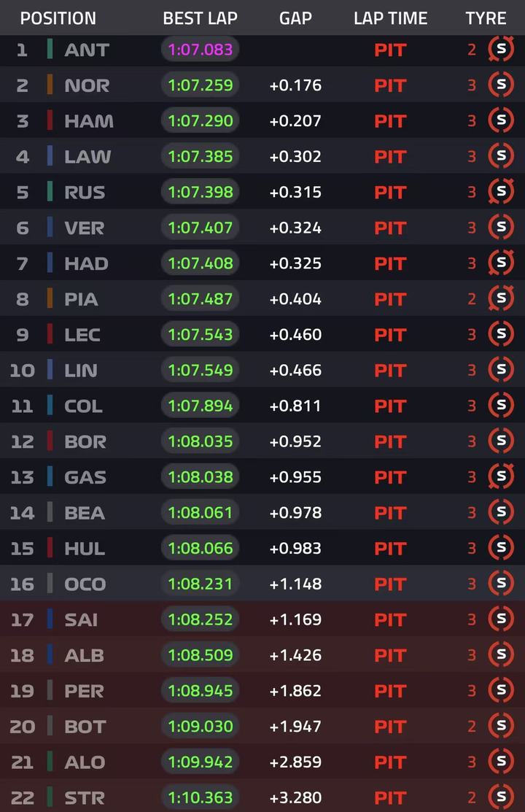The image size is (525, 812).
Task: Click the ALO driver row at position 21
Action: (262, 762)
